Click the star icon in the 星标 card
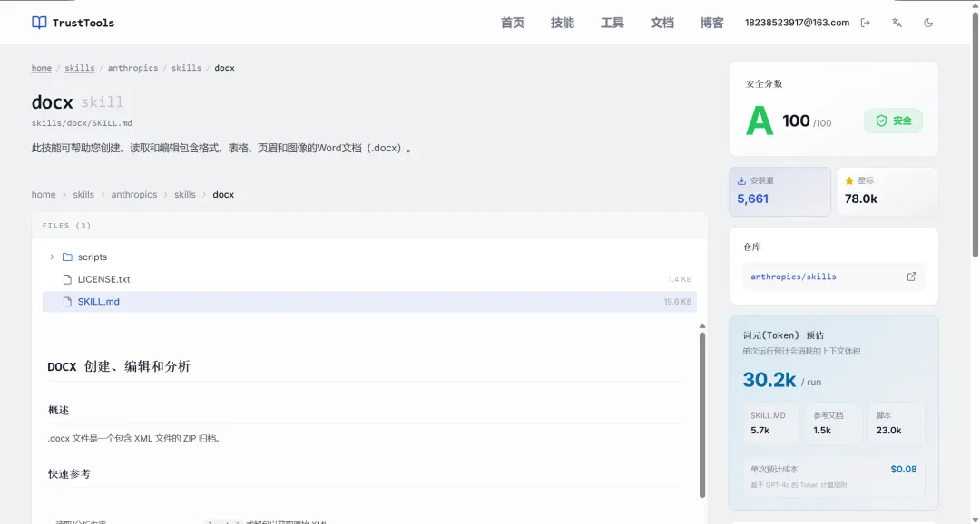 point(848,180)
